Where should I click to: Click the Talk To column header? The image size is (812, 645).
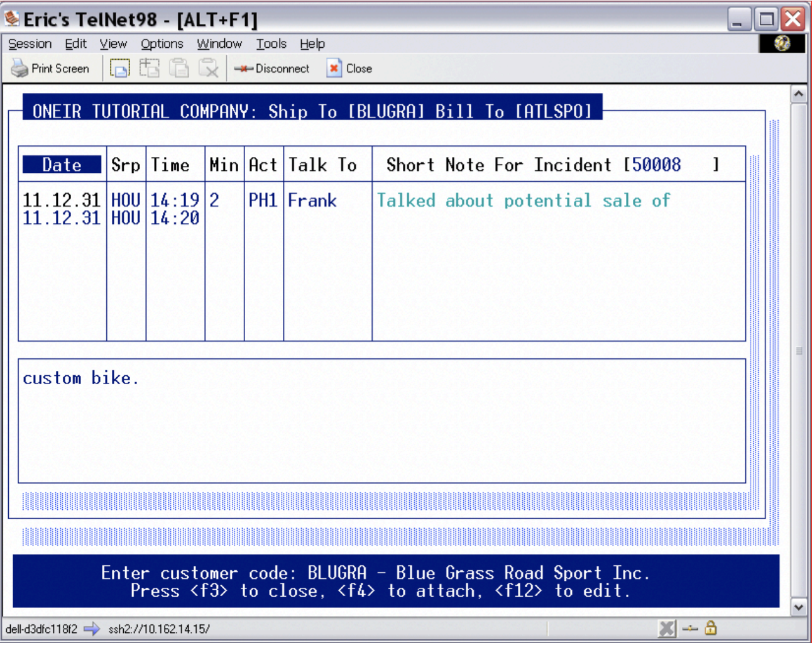[322, 165]
